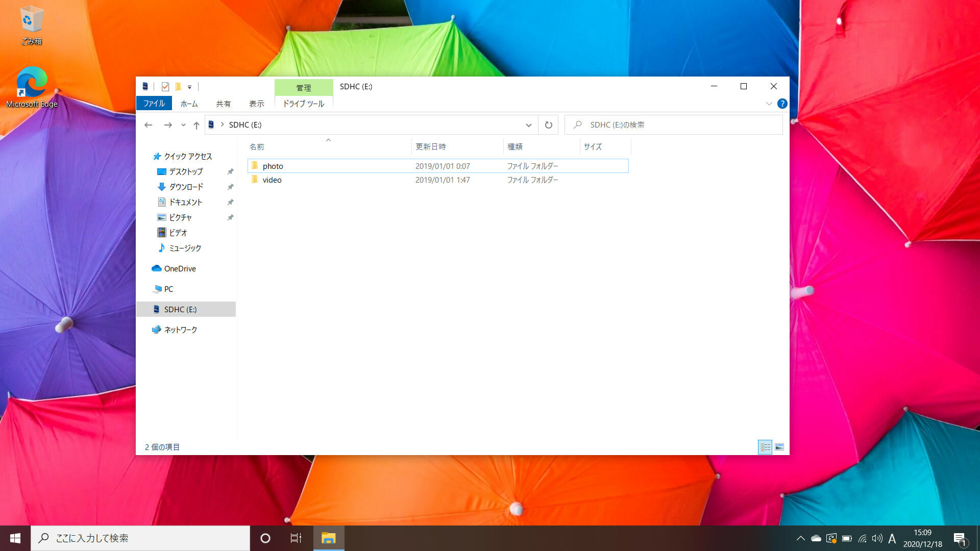Click the 管理 contextual tab header
980x551 pixels.
point(304,88)
